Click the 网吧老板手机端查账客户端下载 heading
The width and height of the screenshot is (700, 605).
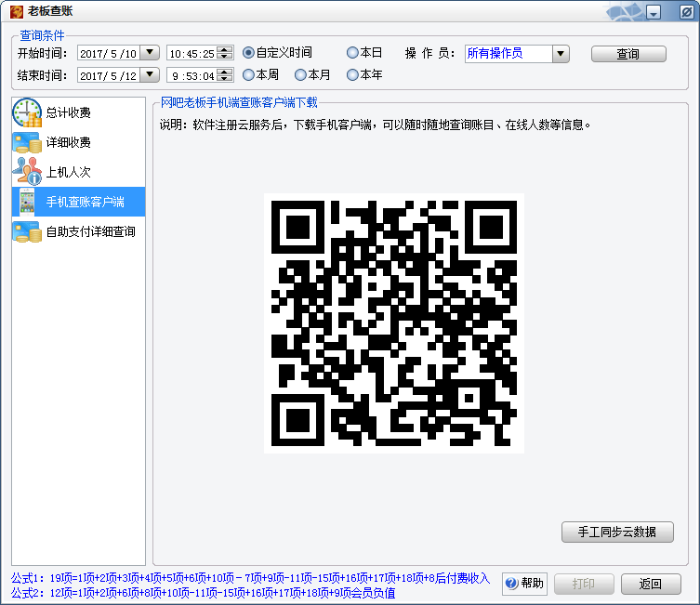(x=239, y=102)
